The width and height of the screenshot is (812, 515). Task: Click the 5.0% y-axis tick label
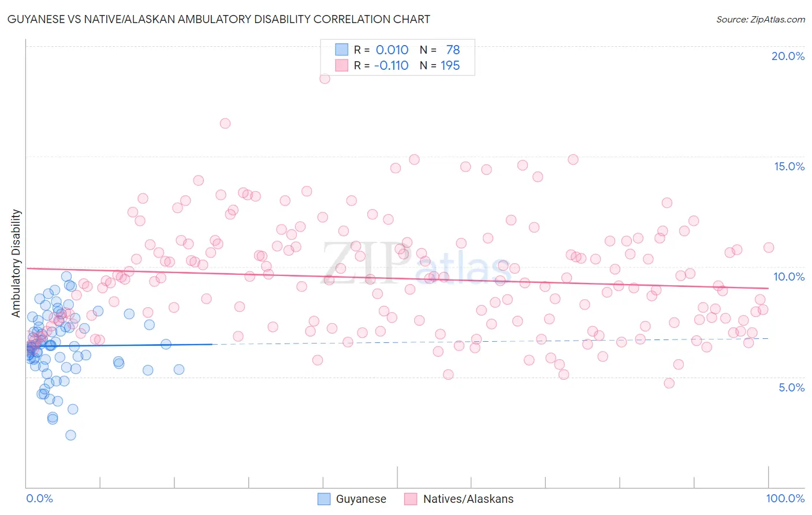tap(791, 387)
